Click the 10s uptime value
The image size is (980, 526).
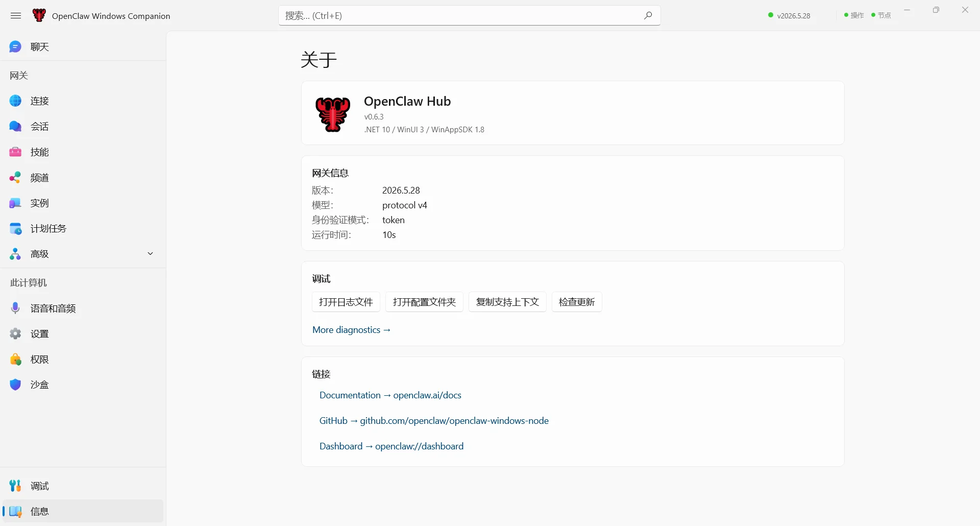[389, 235]
